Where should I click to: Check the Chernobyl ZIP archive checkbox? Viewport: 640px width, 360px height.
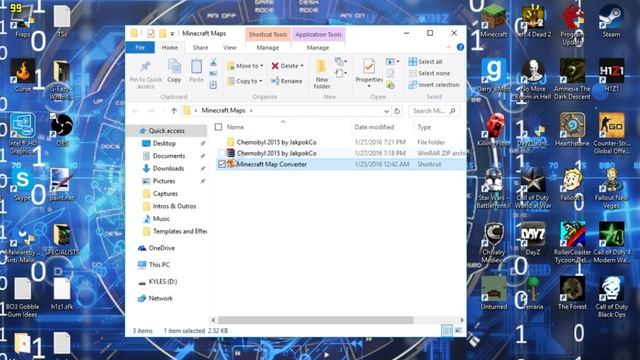(222, 153)
